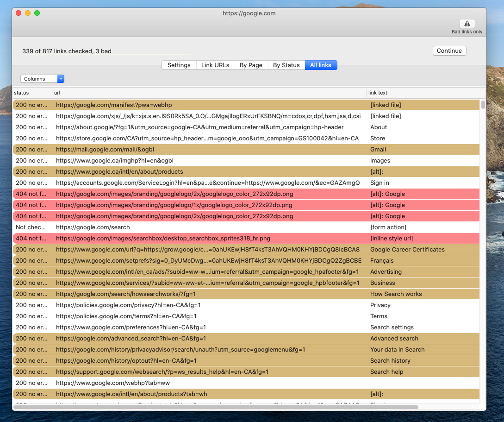Viewport: 504px width, 422px height.
Task: Open the Link URLs tab
Action: (215, 65)
